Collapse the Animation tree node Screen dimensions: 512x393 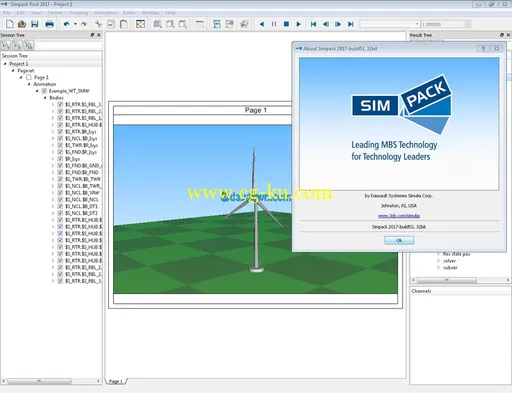[x=29, y=84]
